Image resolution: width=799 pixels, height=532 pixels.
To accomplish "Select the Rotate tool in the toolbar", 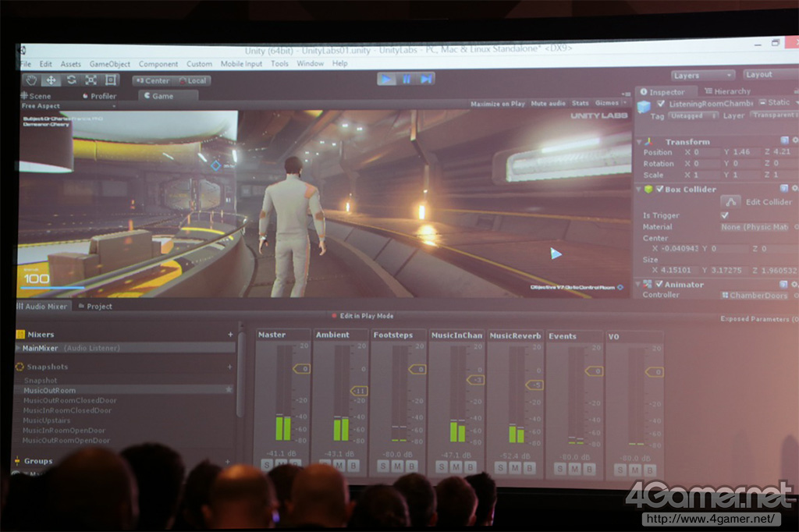I will pos(71,80).
